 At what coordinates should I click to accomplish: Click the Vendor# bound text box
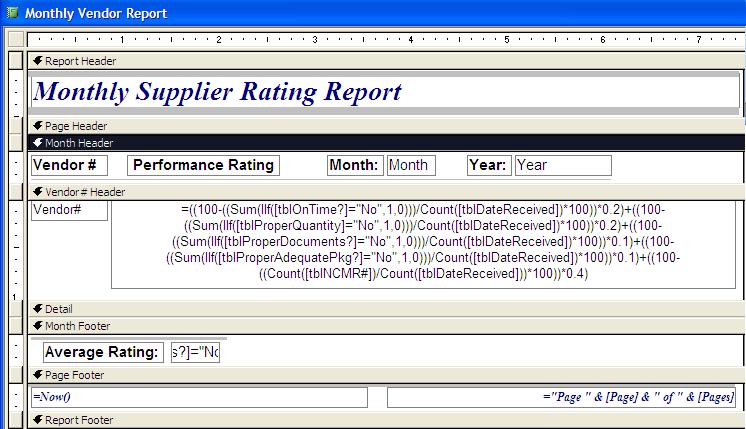tap(69, 211)
